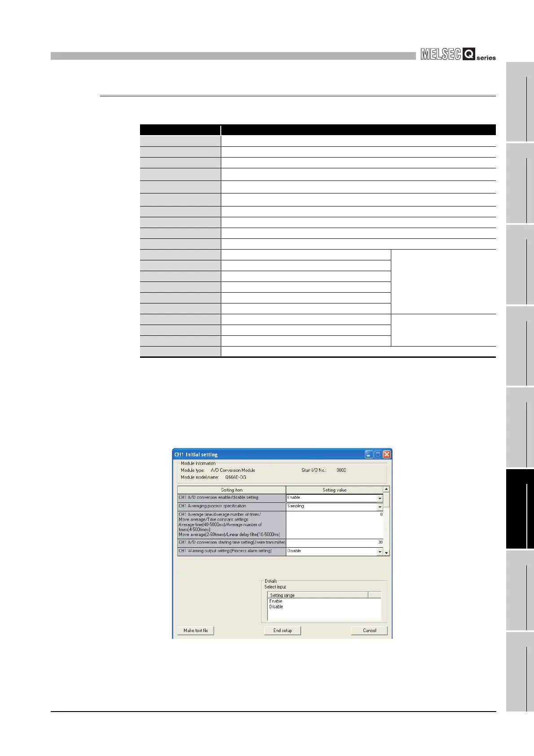Open the Warning output setting Disable dropdown
This screenshot has height=756, width=534.
[x=380, y=551]
